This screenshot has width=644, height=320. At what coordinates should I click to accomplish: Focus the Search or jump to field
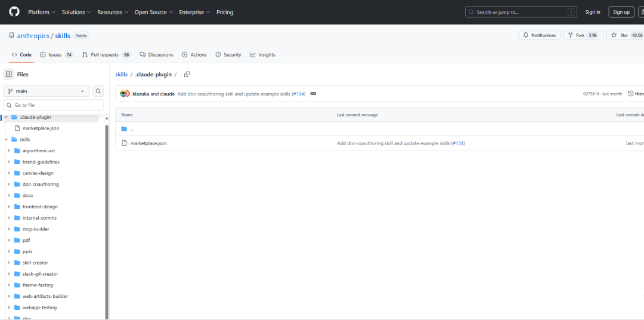point(521,12)
